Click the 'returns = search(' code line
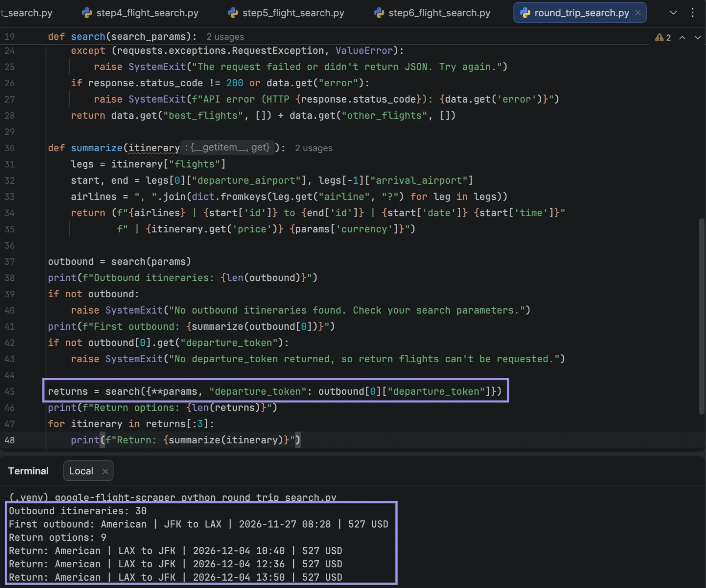The image size is (706, 588). coord(275,391)
